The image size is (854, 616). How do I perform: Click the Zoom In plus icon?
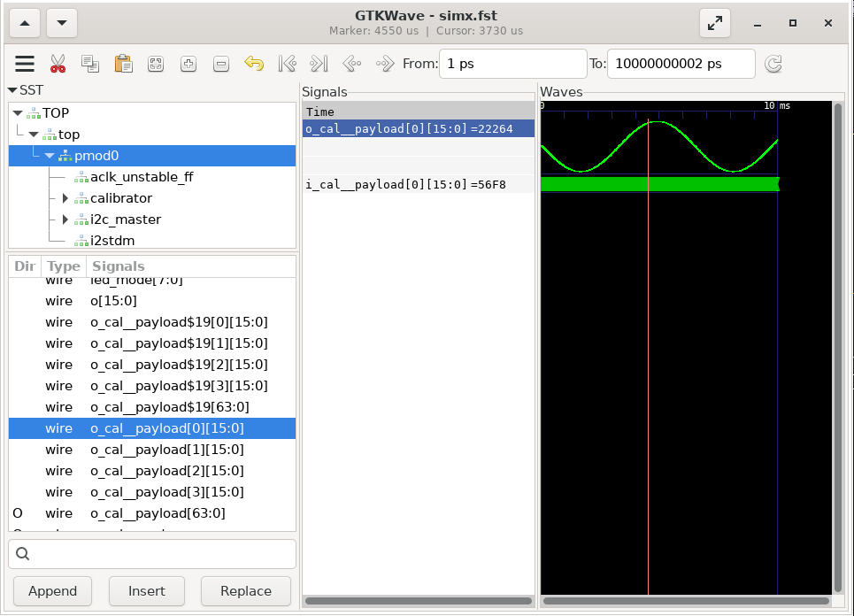(188, 64)
